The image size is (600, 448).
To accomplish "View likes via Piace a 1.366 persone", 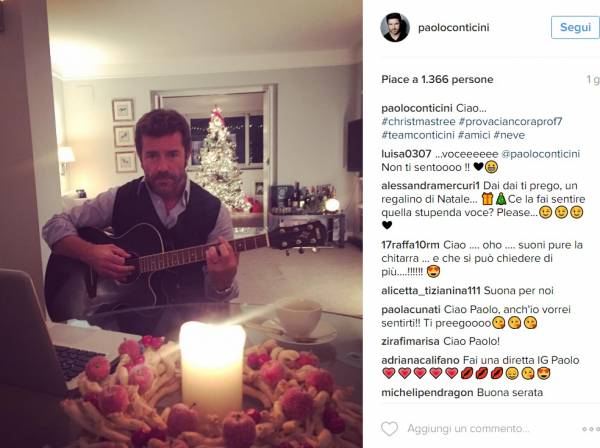I will [x=437, y=79].
